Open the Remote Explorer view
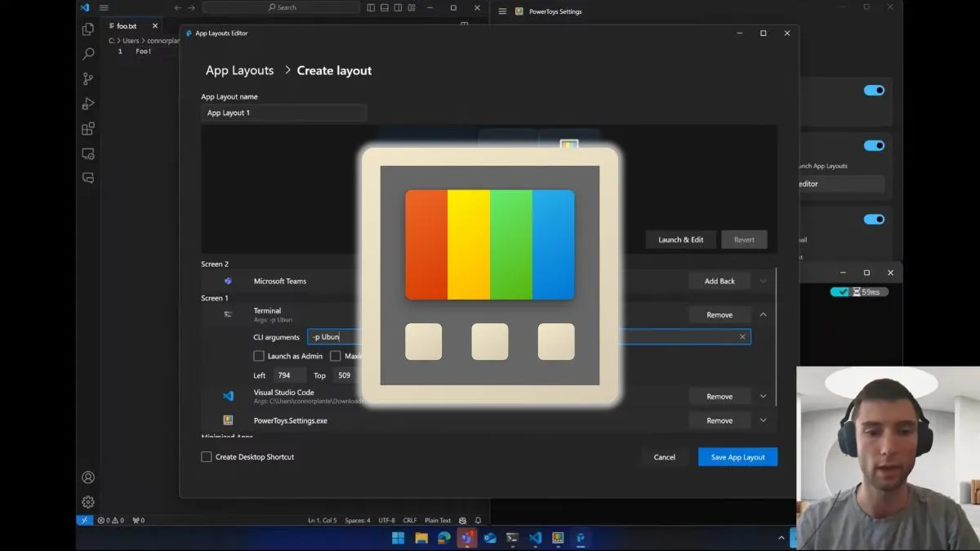The width and height of the screenshot is (980, 551). pos(88,153)
